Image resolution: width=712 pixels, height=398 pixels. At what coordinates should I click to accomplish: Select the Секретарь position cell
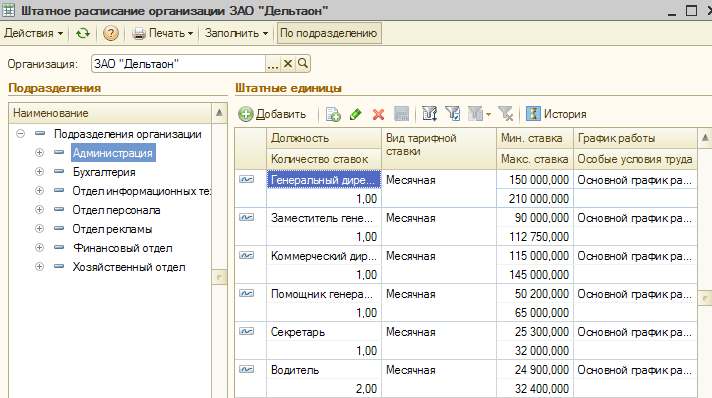(x=324, y=332)
